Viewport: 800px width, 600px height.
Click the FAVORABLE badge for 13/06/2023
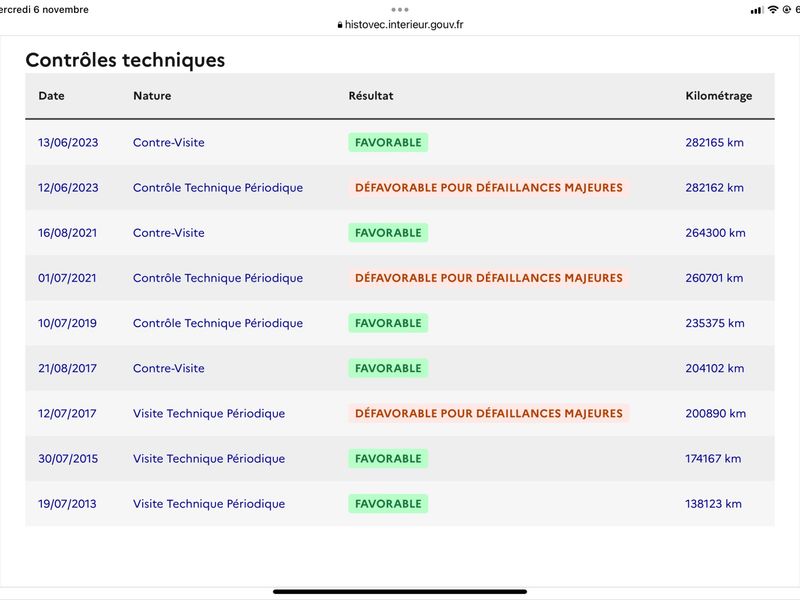pos(388,142)
